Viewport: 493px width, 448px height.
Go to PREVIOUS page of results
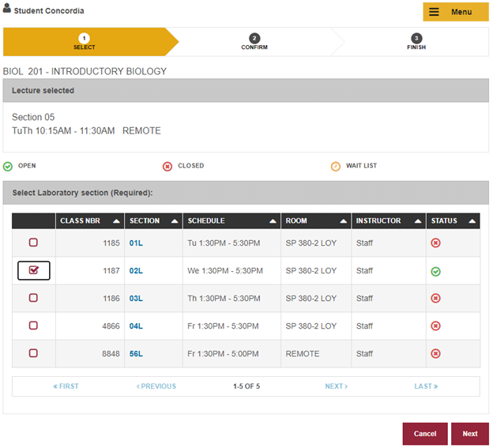click(x=156, y=386)
